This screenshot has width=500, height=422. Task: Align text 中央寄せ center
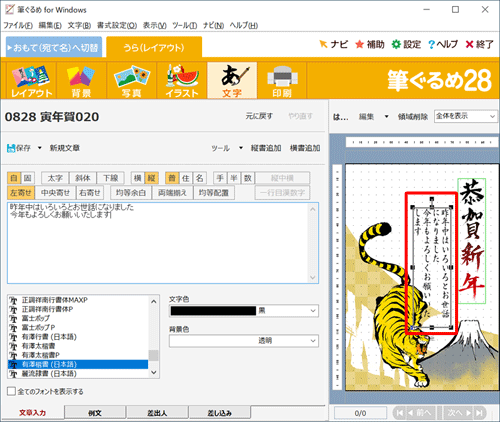coord(55,193)
